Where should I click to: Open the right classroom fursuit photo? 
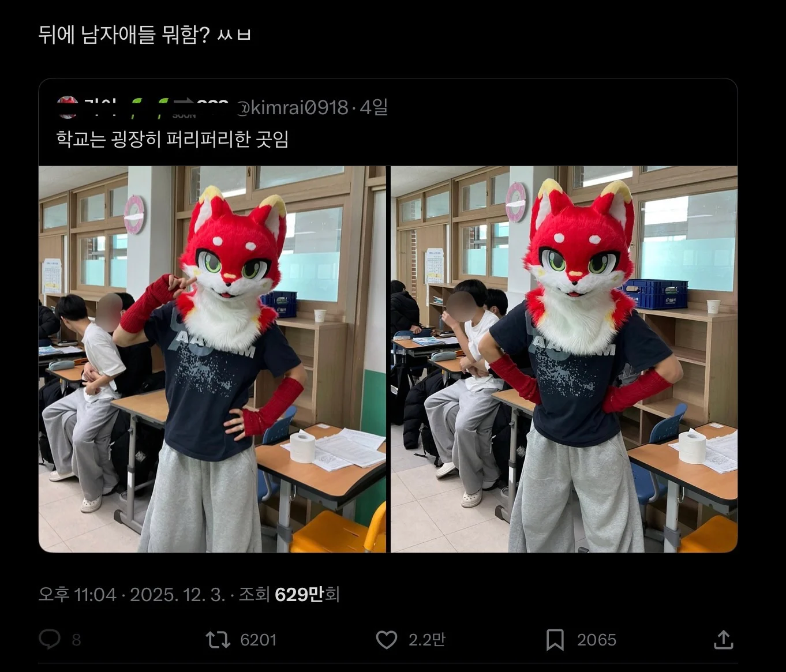click(564, 359)
